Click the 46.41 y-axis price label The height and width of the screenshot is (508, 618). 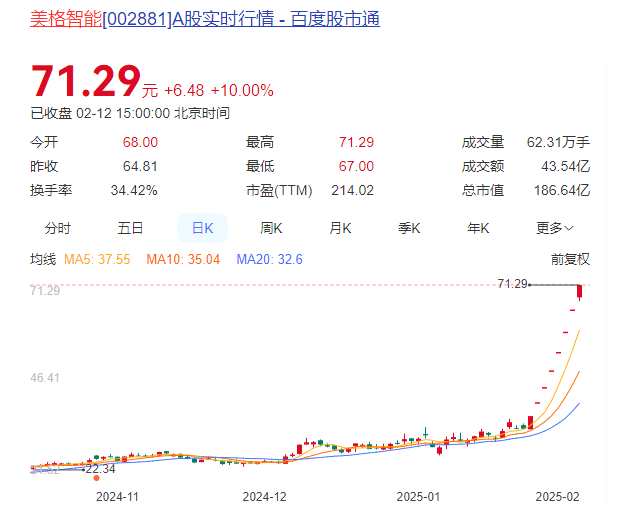click(45, 378)
